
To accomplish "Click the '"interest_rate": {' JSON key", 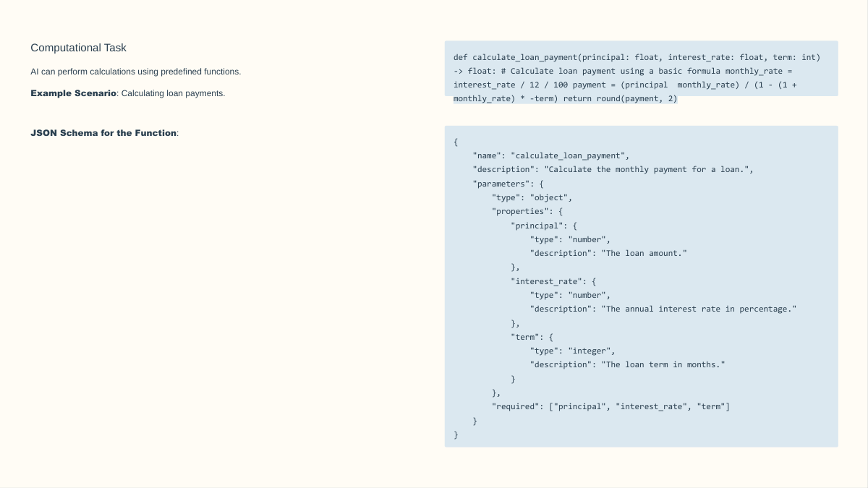I will [x=553, y=281].
